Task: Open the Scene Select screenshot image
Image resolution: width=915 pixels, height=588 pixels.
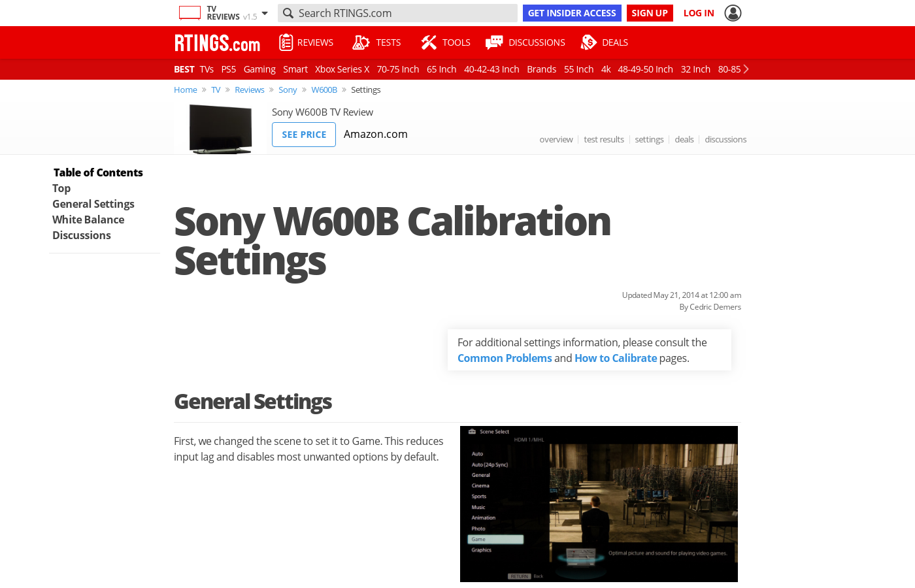Action: click(599, 504)
